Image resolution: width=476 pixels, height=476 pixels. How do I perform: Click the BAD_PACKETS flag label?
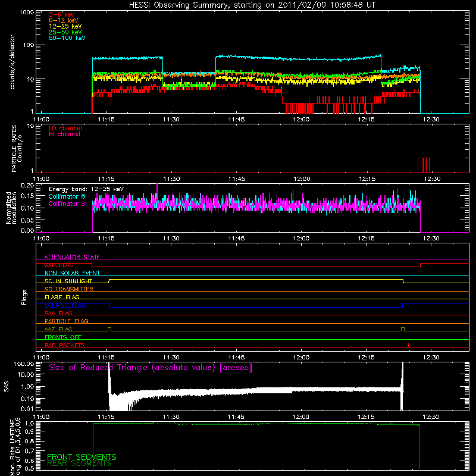pyautogui.click(x=65, y=345)
